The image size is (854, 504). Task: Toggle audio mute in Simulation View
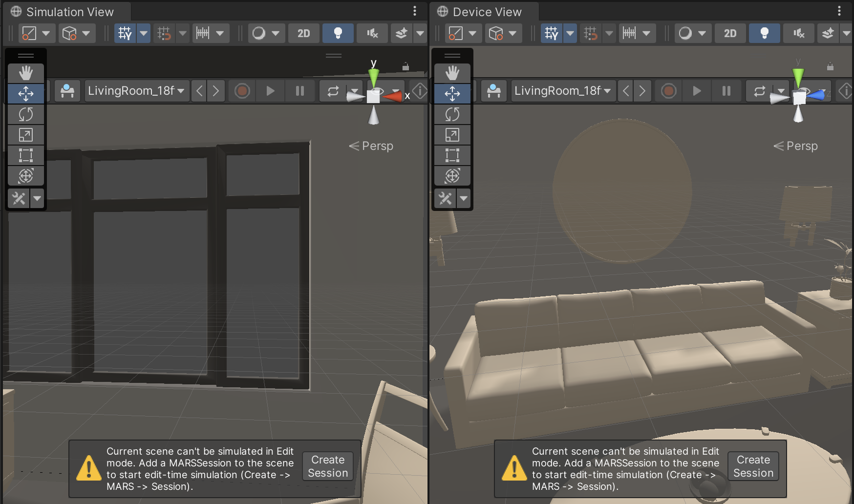pos(372,33)
